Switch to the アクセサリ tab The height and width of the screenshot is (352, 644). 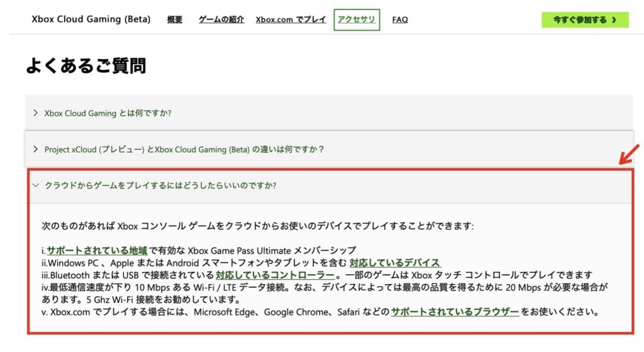357,20
